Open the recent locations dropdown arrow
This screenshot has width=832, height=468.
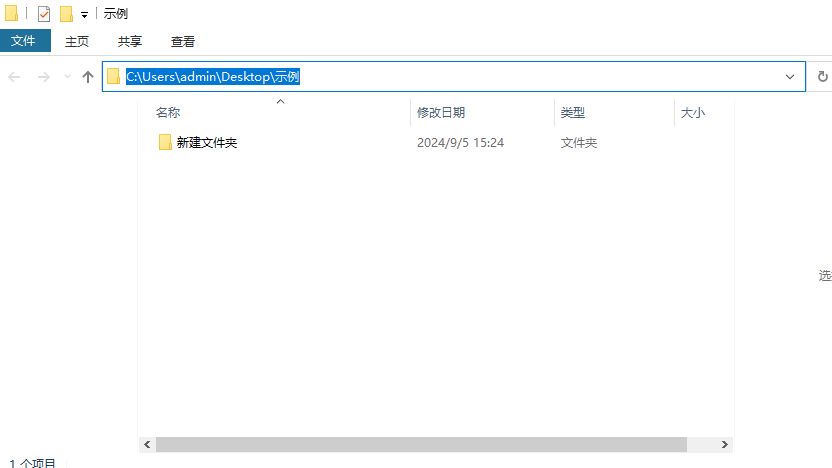[x=67, y=77]
